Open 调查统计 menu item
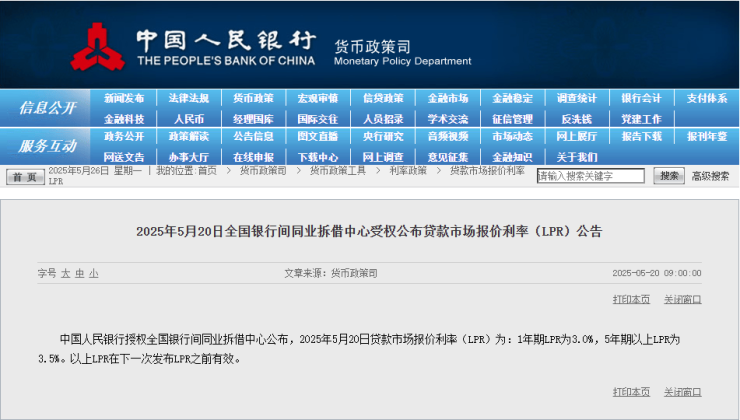The width and height of the screenshot is (740, 420). (577, 98)
